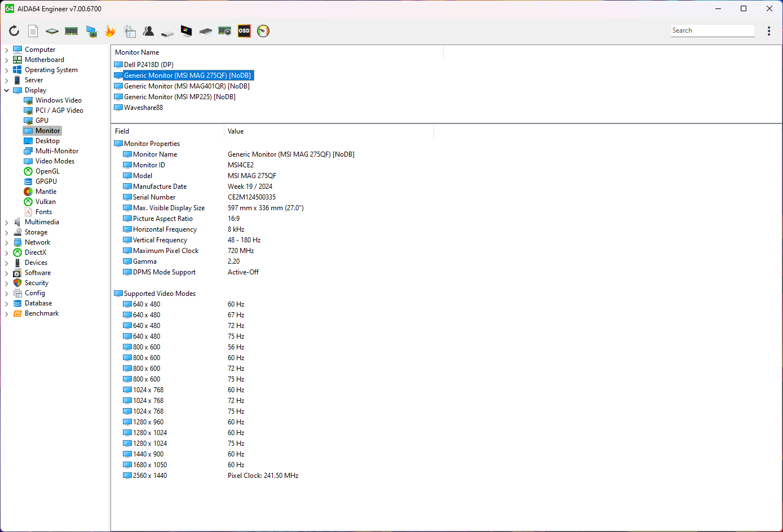Launch the flame System Stability Test icon

click(110, 31)
